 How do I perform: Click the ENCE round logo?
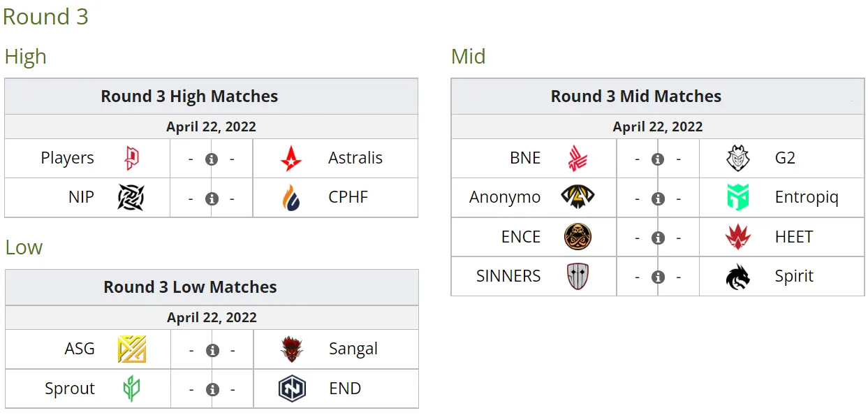pos(578,237)
